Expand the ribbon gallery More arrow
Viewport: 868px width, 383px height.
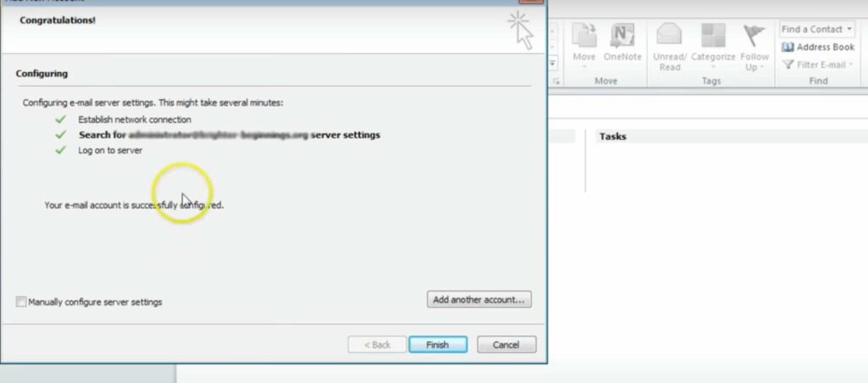[x=553, y=64]
